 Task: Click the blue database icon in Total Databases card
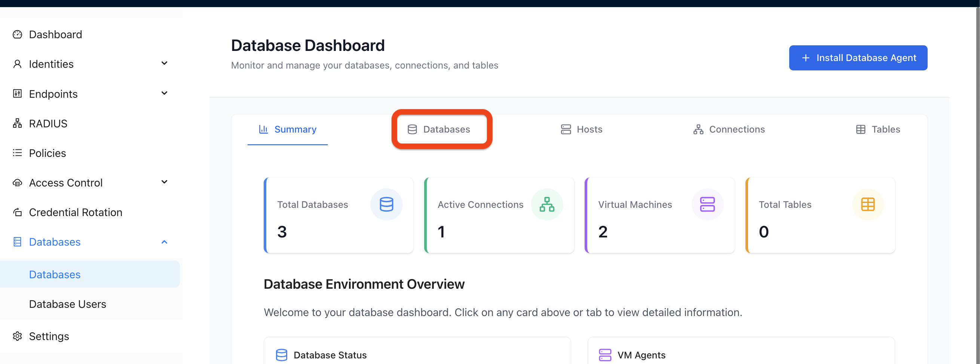point(386,204)
